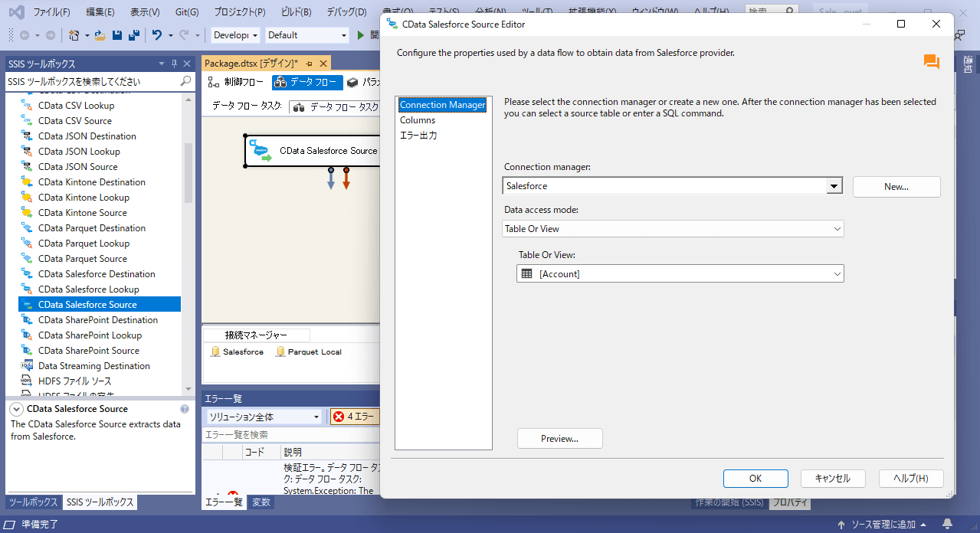Click the エラー一覧を検索 search field
The height and width of the screenshot is (533, 980).
click(290, 435)
